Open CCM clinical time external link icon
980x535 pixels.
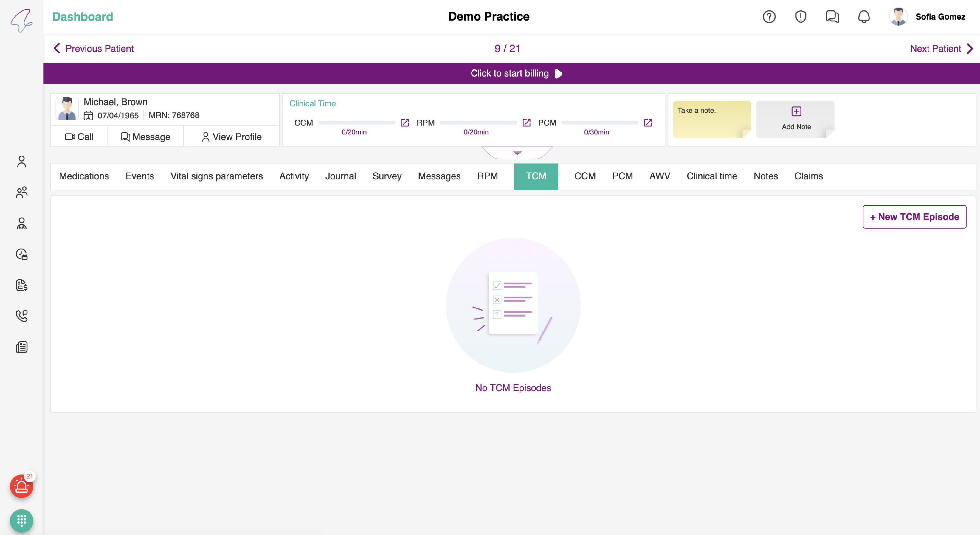[405, 123]
